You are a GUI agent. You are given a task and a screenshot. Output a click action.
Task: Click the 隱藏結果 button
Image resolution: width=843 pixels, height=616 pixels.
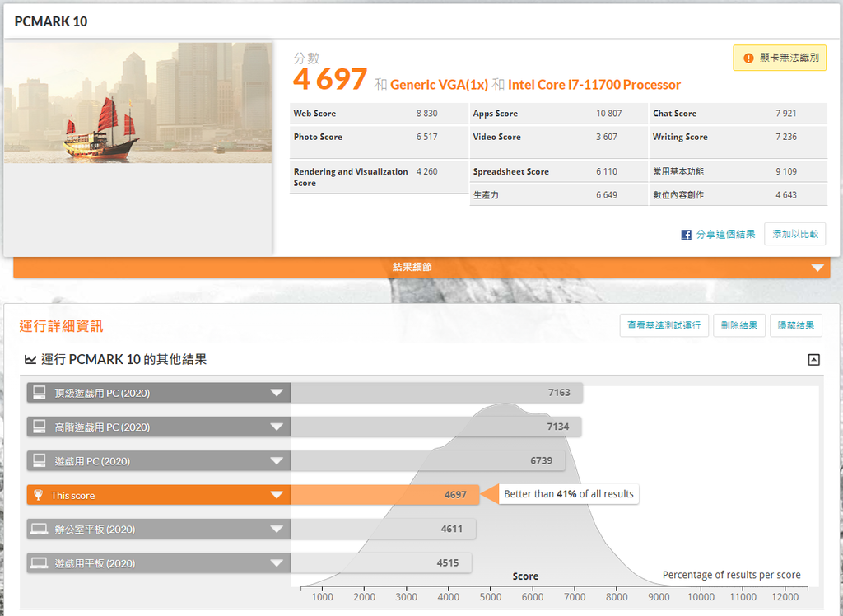(x=796, y=325)
